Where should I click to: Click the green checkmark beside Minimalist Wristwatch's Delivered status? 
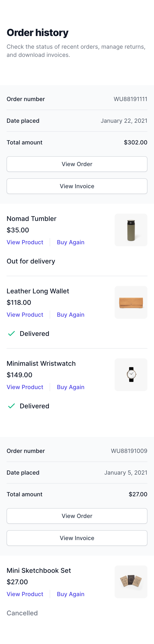point(11,406)
